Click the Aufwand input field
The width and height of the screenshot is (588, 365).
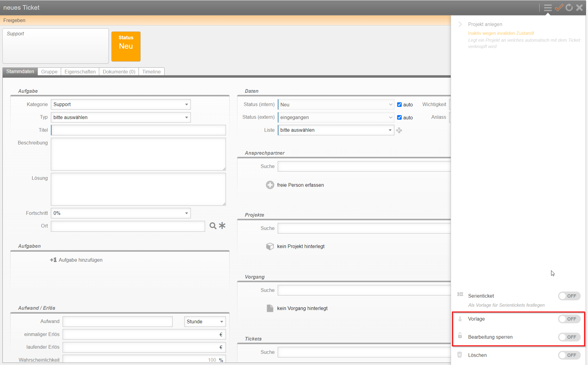[x=118, y=321]
